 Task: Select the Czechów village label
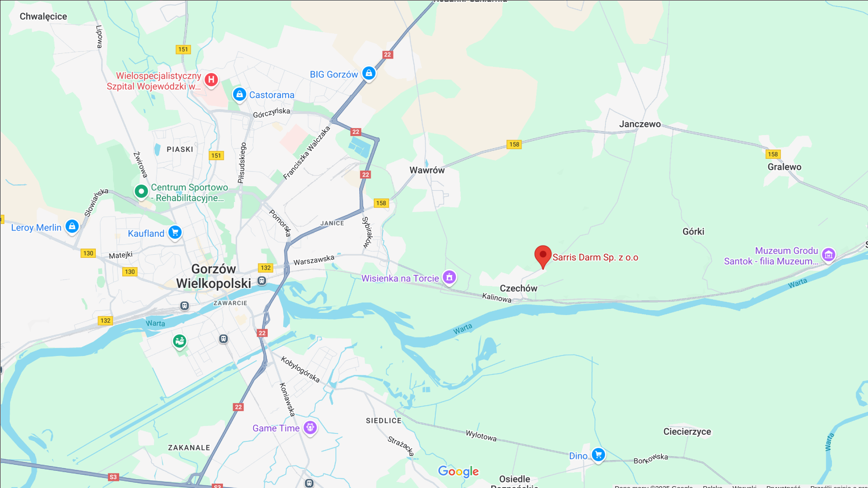[518, 288]
